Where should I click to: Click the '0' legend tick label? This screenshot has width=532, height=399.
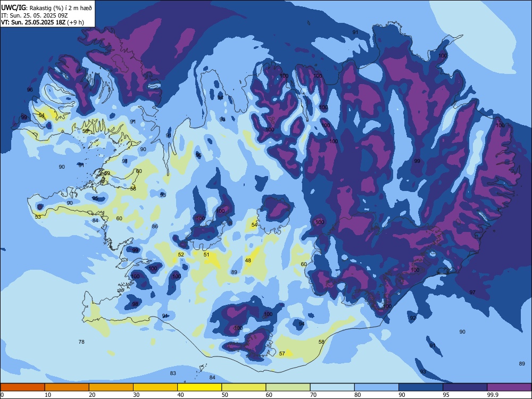(2, 395)
